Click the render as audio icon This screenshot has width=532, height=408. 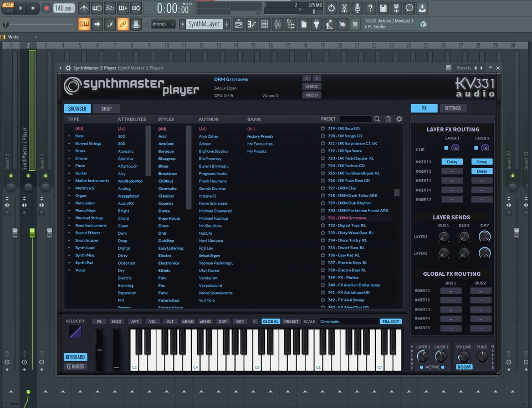click(x=396, y=8)
